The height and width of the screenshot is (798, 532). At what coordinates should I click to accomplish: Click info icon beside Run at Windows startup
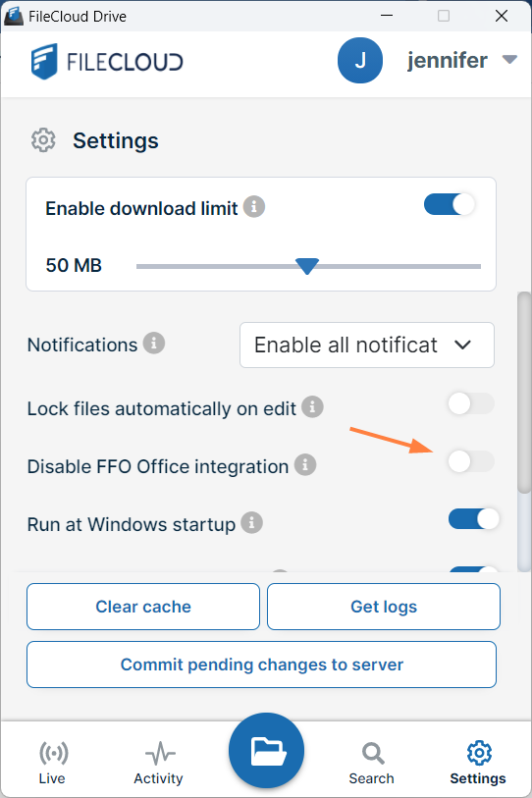252,522
